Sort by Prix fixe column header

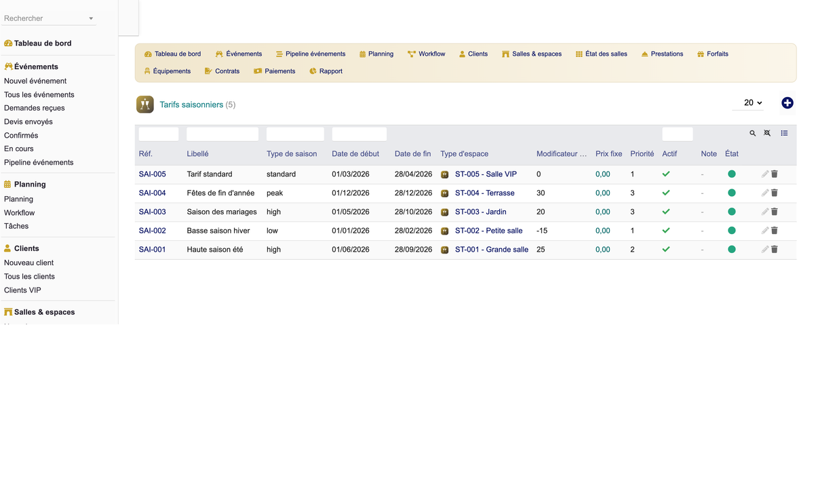pos(609,154)
